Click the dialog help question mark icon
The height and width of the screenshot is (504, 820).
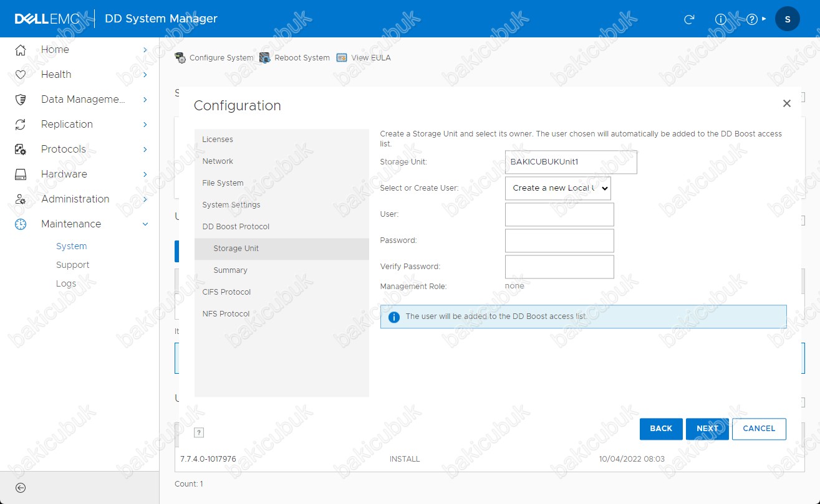(199, 432)
